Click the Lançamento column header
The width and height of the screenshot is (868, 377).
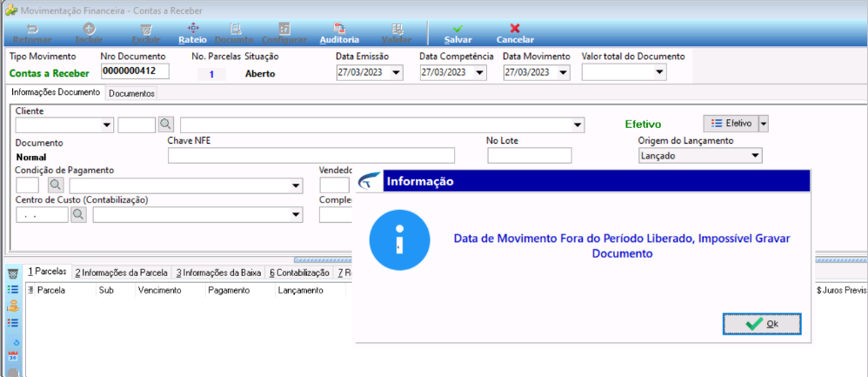(x=311, y=290)
